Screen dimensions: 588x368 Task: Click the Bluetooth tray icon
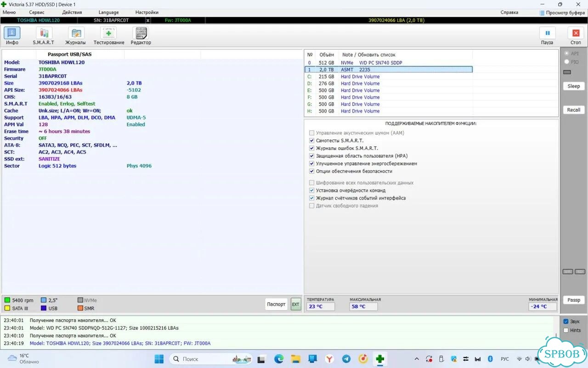490,359
